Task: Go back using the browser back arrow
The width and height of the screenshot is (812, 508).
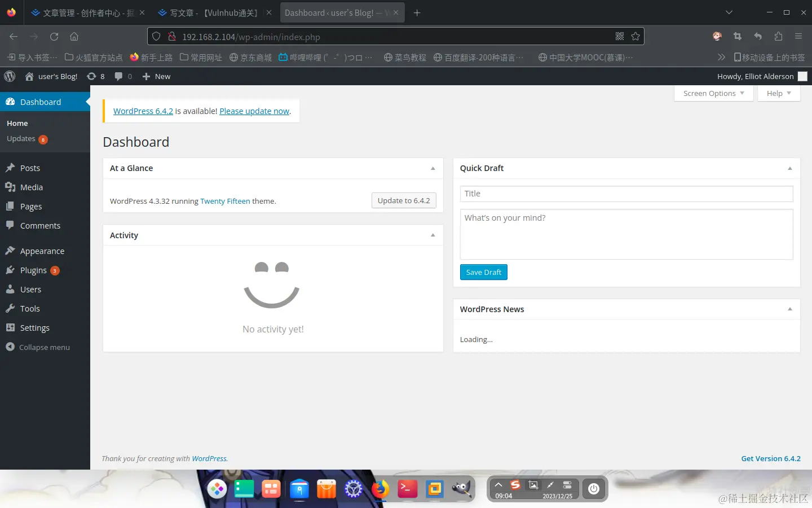Action: pos(14,37)
